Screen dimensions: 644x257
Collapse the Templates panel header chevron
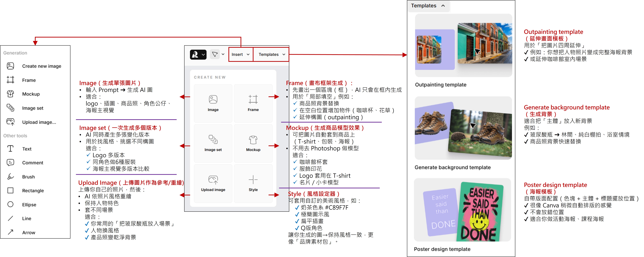pos(443,6)
